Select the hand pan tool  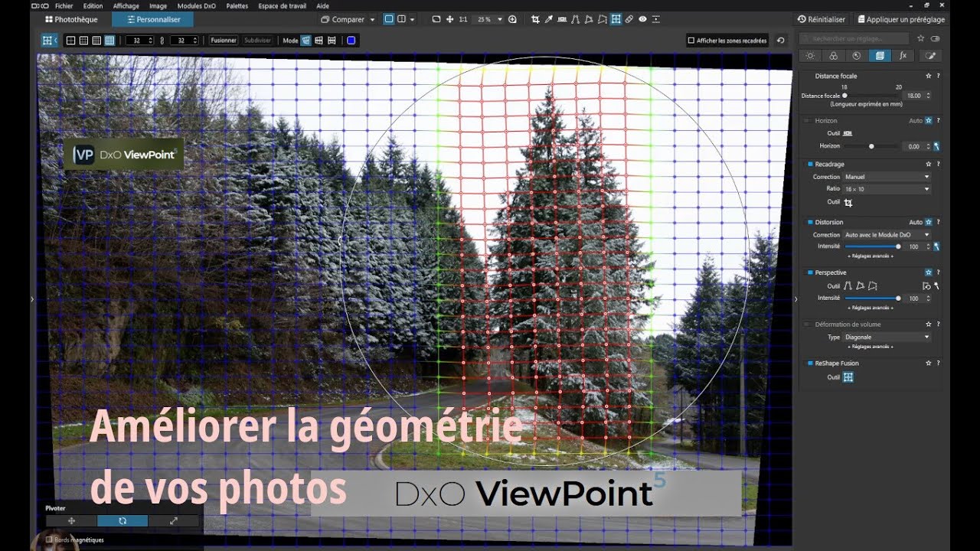coord(449,19)
